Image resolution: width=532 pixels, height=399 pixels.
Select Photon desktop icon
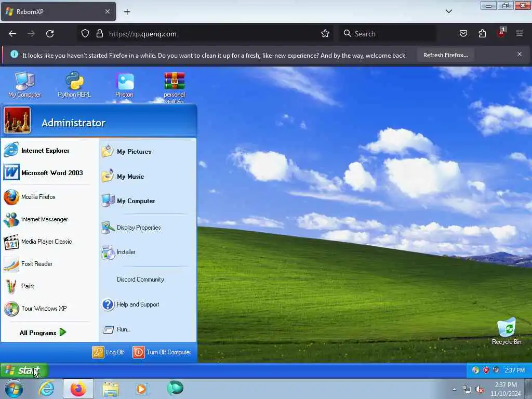124,85
